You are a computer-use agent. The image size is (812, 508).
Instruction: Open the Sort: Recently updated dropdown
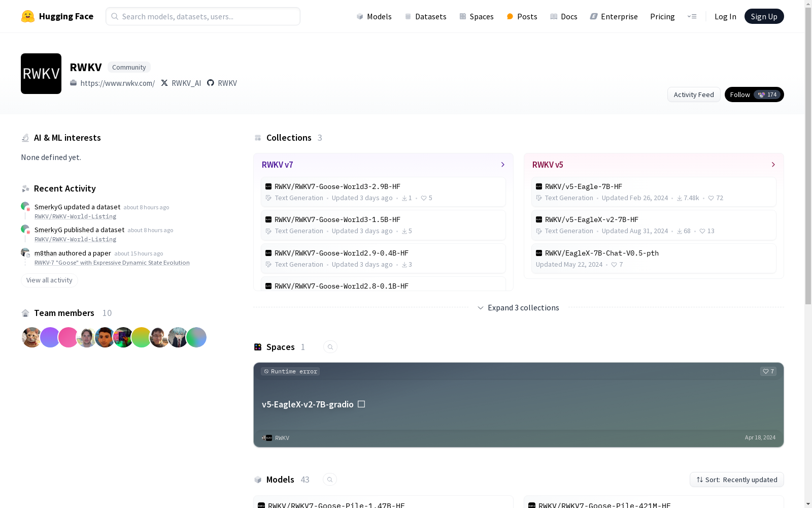737,480
